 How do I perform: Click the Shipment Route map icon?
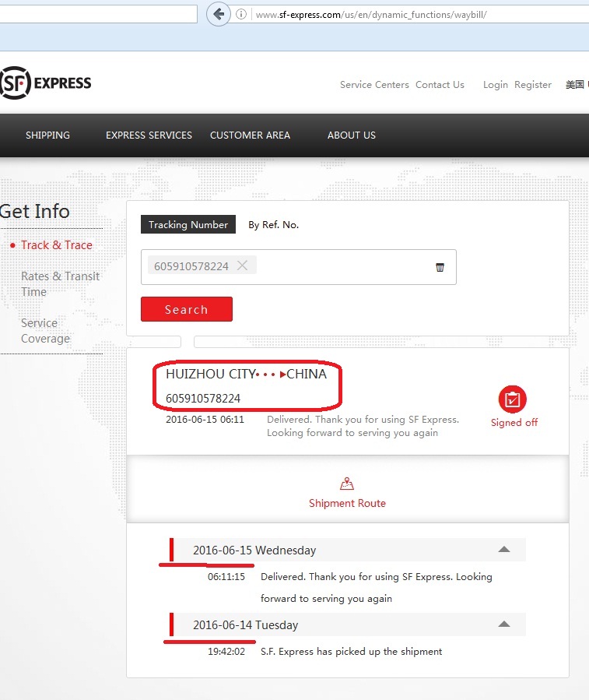347,484
